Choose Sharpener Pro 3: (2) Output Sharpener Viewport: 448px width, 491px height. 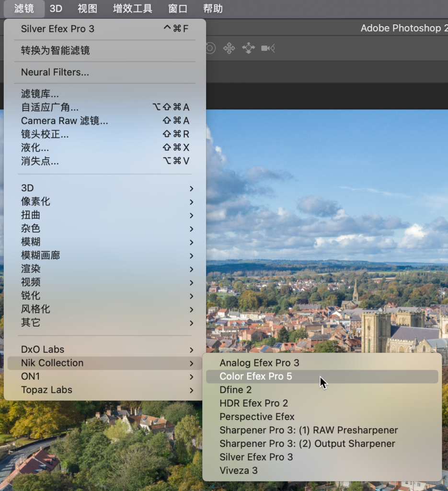point(322,444)
